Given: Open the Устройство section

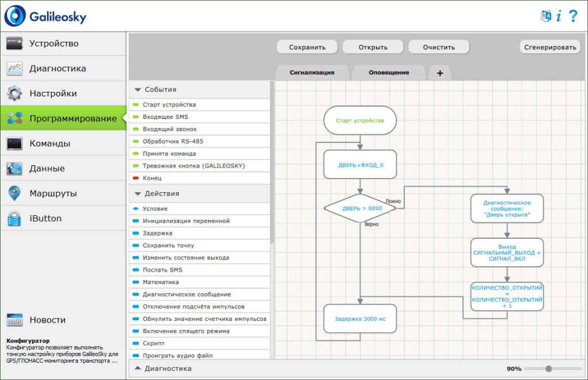Looking at the screenshot, I should pyautogui.click(x=63, y=44).
